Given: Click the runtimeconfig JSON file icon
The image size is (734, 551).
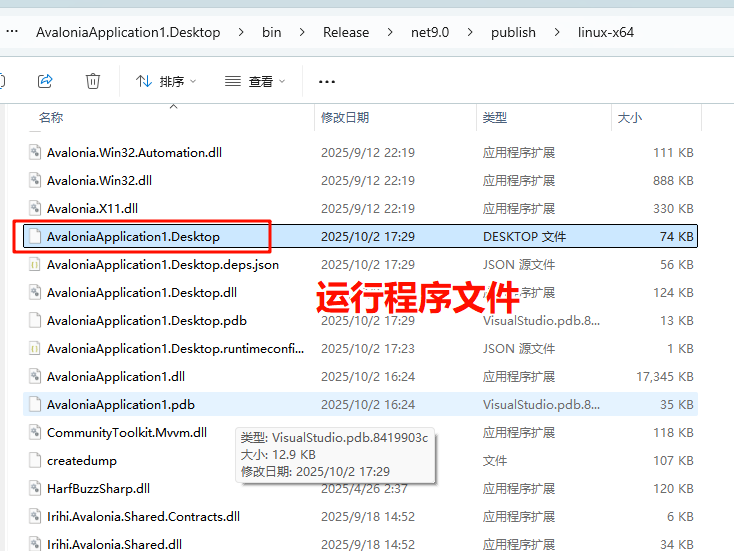Looking at the screenshot, I should (x=35, y=349).
